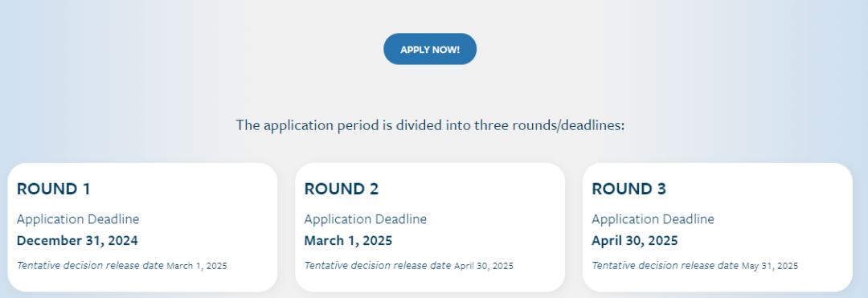Click Round 2 Application Deadline label

click(x=366, y=219)
